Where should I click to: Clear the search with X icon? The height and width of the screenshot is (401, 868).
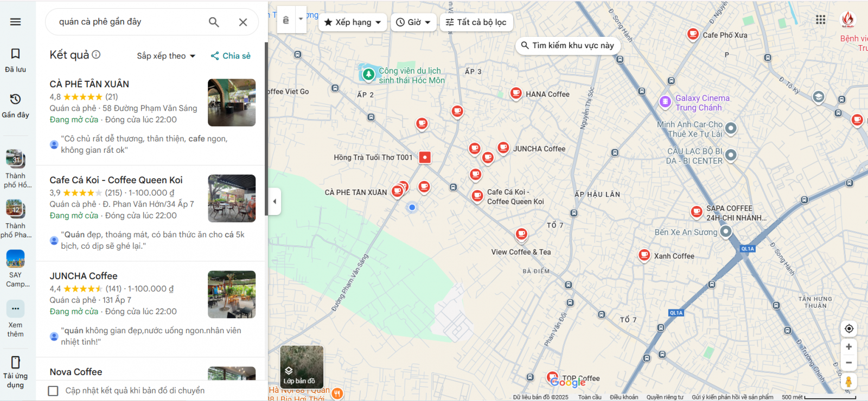tap(243, 22)
